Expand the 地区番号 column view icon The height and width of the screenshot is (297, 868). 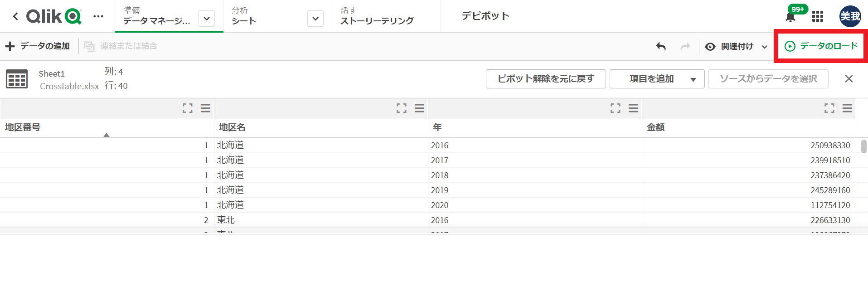coord(187,108)
